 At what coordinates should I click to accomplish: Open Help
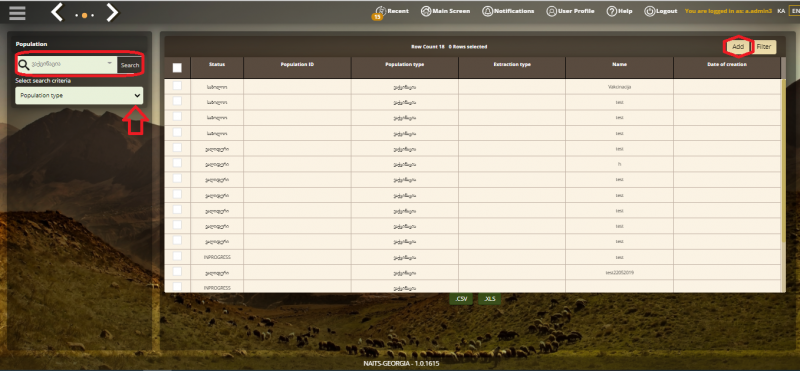coord(619,11)
